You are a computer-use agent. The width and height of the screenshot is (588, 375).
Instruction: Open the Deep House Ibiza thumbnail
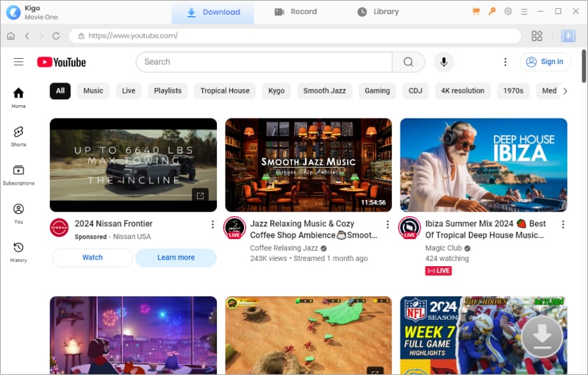(x=484, y=165)
